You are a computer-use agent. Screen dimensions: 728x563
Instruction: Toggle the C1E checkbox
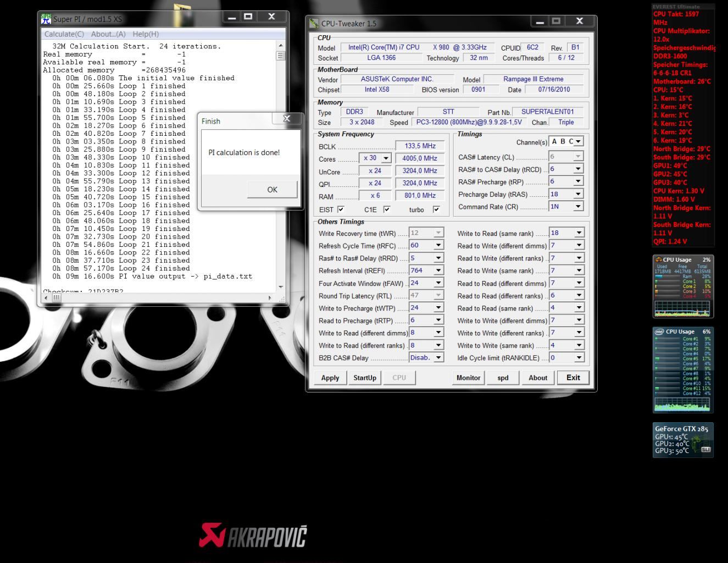click(x=387, y=209)
